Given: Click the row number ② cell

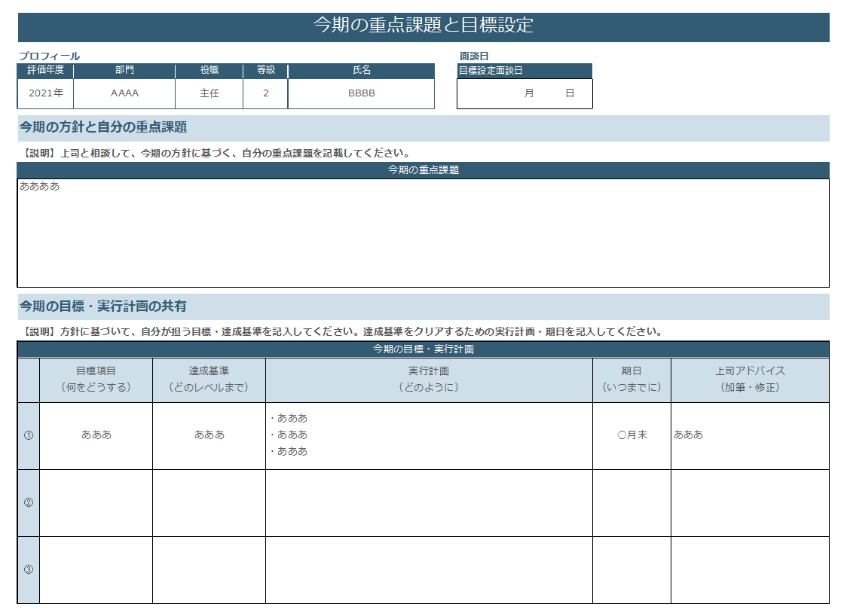Looking at the screenshot, I should [x=29, y=502].
